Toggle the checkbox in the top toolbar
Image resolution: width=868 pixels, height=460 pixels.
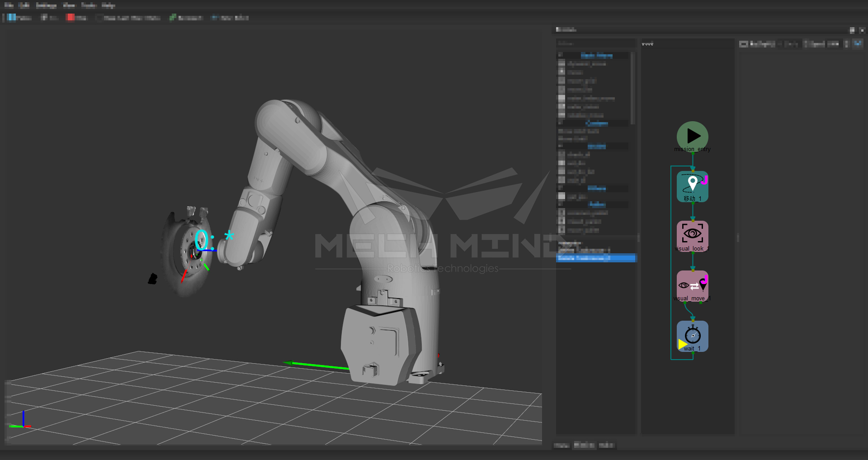[99, 18]
